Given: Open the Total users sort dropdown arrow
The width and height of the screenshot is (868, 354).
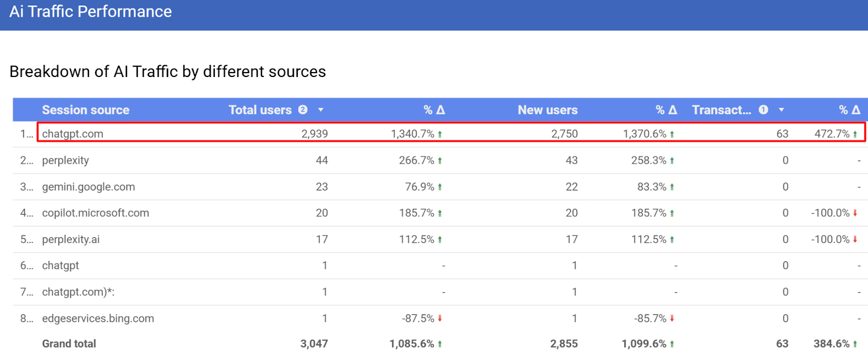Looking at the screenshot, I should [x=321, y=110].
